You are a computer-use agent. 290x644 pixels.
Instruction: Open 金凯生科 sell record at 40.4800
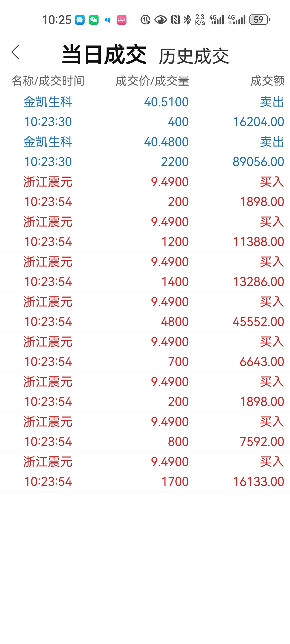point(145,152)
